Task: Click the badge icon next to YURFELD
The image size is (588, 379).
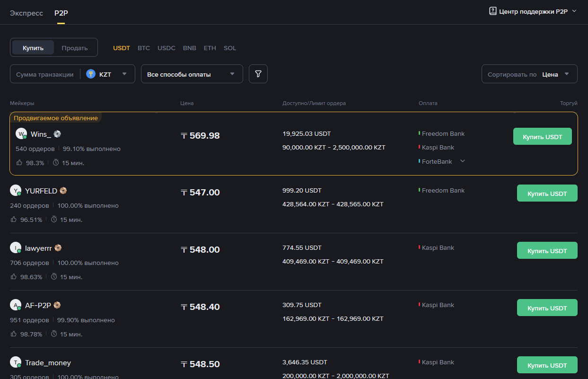Action: pyautogui.click(x=63, y=191)
